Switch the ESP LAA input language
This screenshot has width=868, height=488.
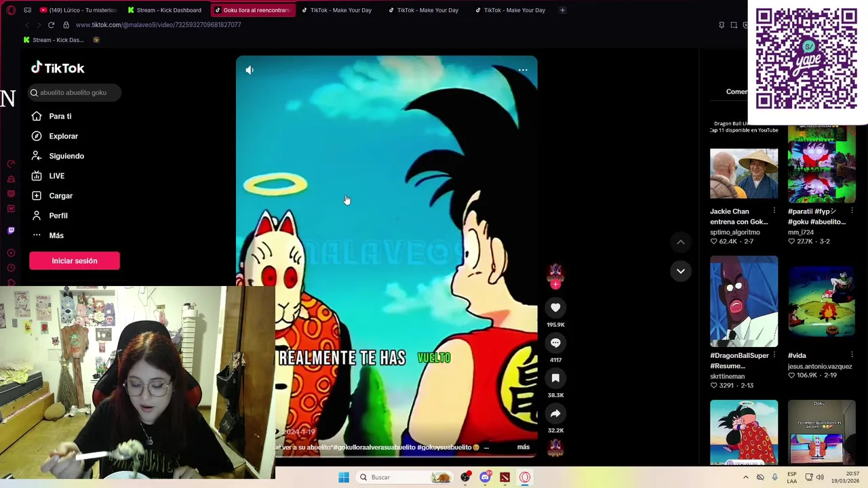[x=792, y=477]
